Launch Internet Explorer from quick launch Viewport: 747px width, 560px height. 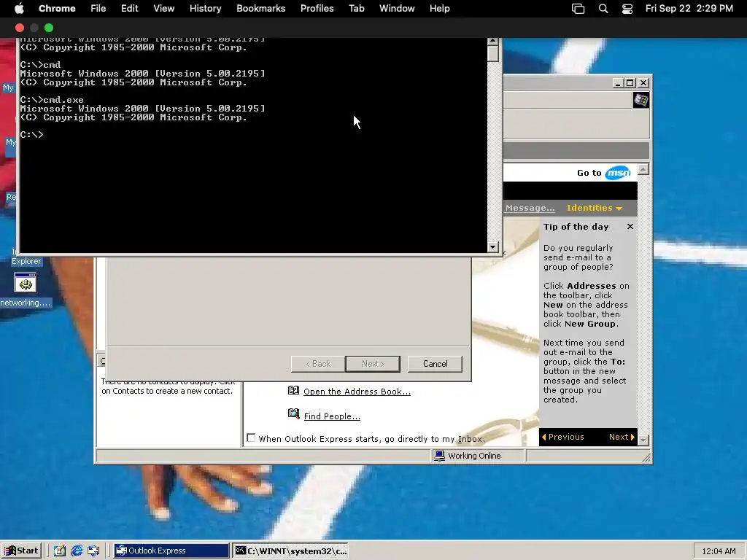click(77, 551)
